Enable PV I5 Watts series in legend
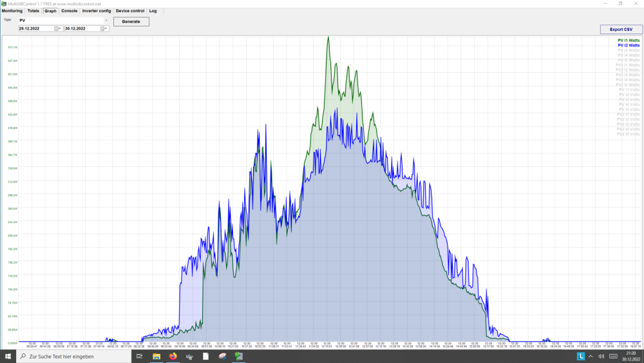 [x=629, y=60]
